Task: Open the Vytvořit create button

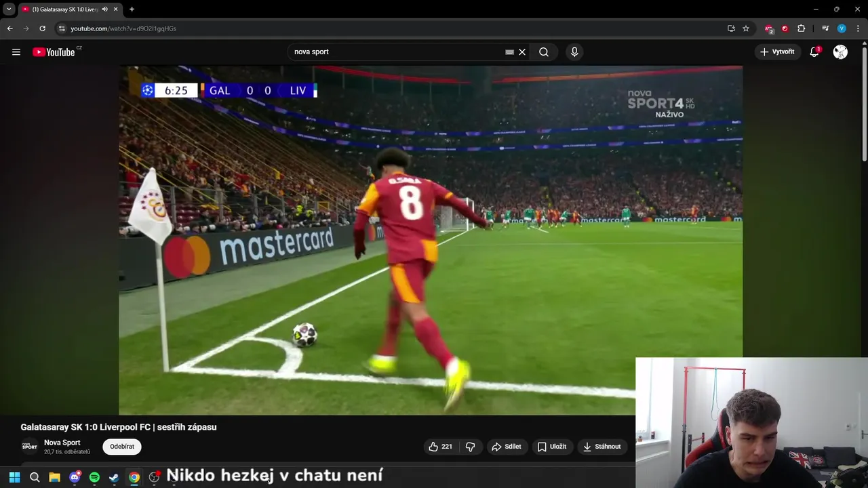Action: click(778, 52)
